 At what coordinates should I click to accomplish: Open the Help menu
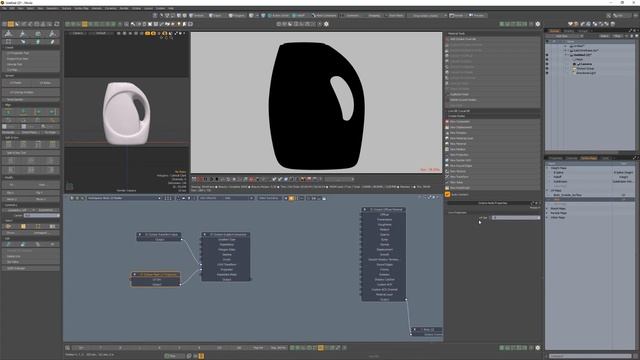[x=171, y=8]
